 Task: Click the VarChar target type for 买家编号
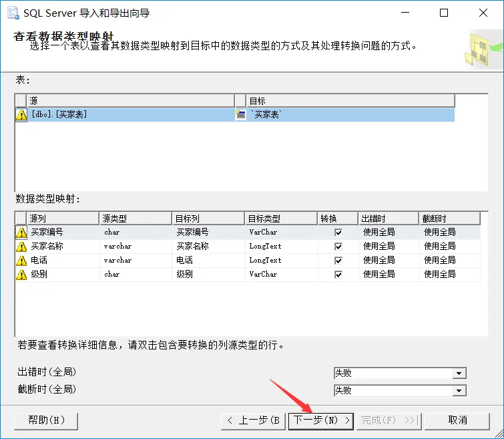282,232
